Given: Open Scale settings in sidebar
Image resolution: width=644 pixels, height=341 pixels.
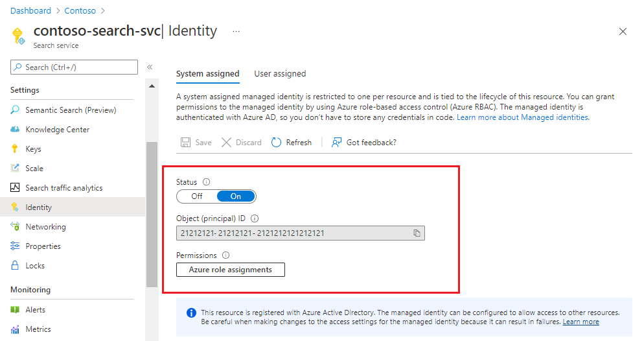Looking at the screenshot, I should [34, 169].
